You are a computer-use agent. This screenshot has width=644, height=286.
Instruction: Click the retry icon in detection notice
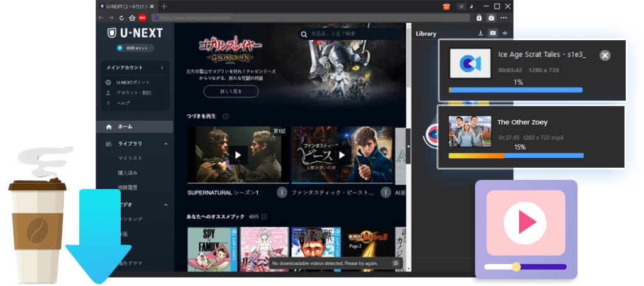pyautogui.click(x=396, y=263)
